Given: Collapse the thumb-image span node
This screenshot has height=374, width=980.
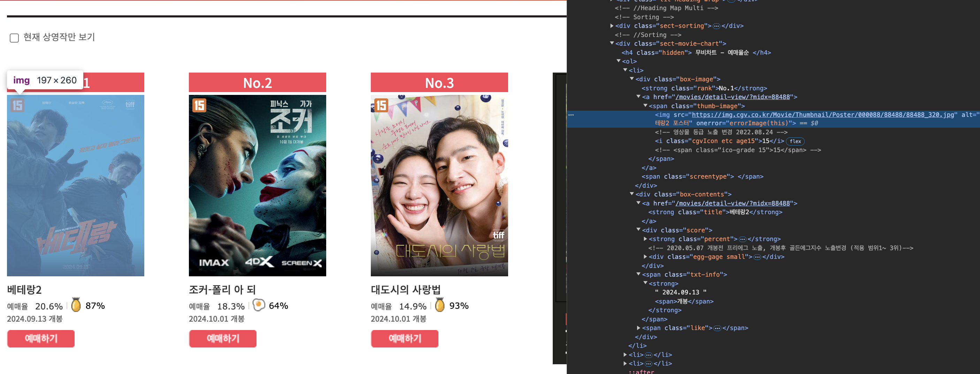Looking at the screenshot, I should click(x=645, y=105).
